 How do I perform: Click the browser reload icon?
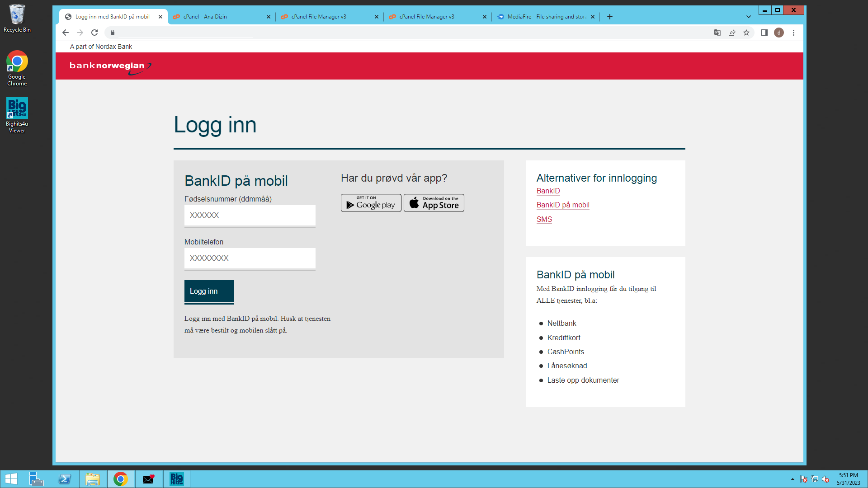coord(94,33)
